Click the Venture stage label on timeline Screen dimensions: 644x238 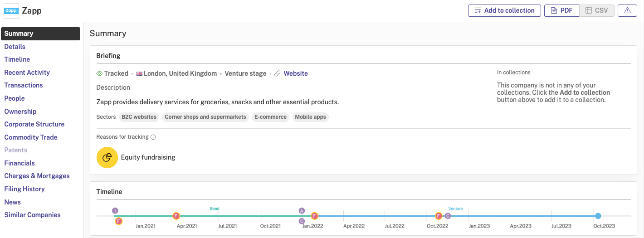(x=455, y=209)
